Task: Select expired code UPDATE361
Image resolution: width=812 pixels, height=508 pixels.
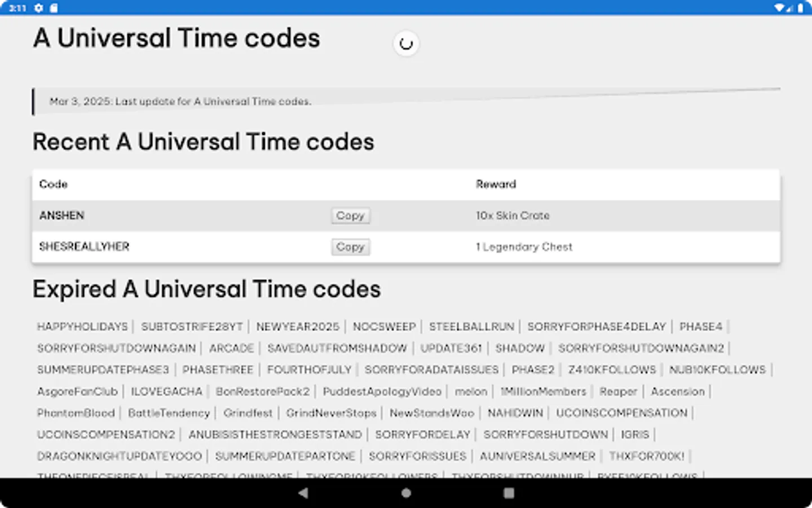Action: click(451, 348)
